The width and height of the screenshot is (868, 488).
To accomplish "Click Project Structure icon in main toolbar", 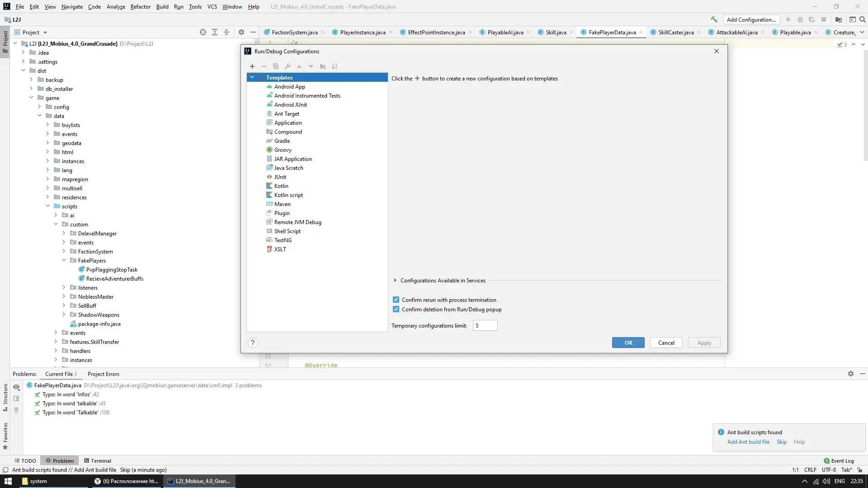I will [x=839, y=19].
